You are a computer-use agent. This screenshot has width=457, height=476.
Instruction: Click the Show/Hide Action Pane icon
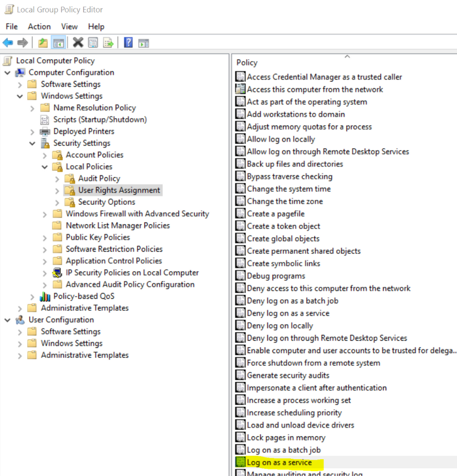tap(144, 42)
